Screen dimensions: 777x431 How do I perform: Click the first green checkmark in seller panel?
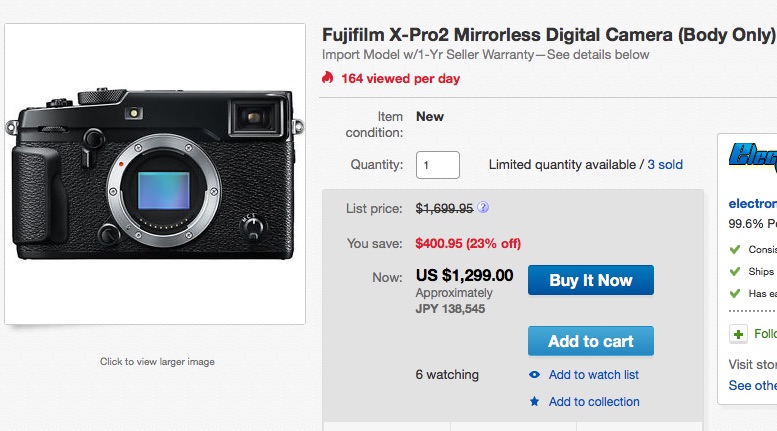pos(735,249)
